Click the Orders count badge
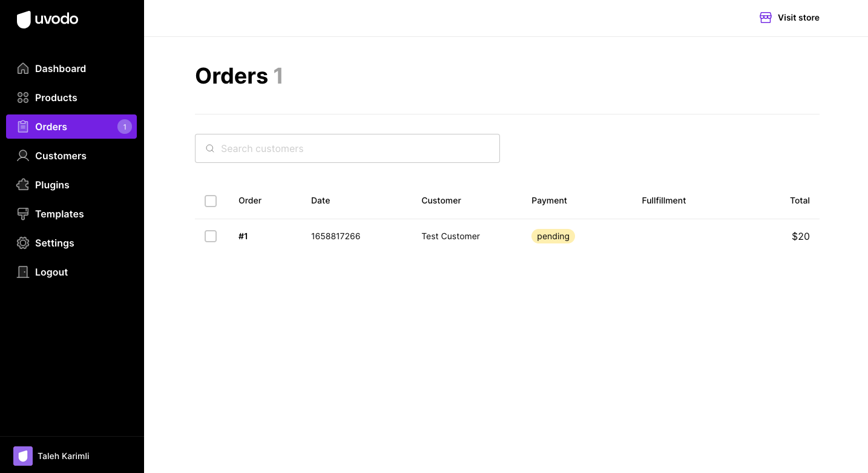Image resolution: width=868 pixels, height=473 pixels. click(x=125, y=127)
